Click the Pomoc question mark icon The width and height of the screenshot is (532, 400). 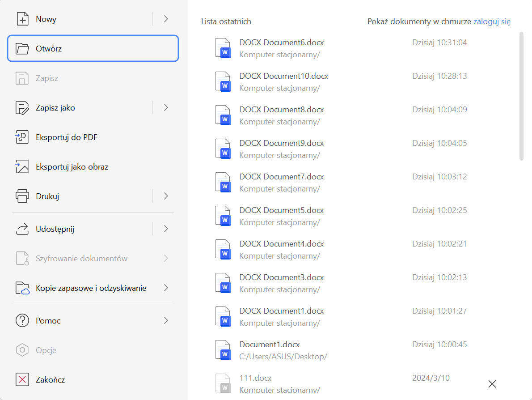click(22, 320)
